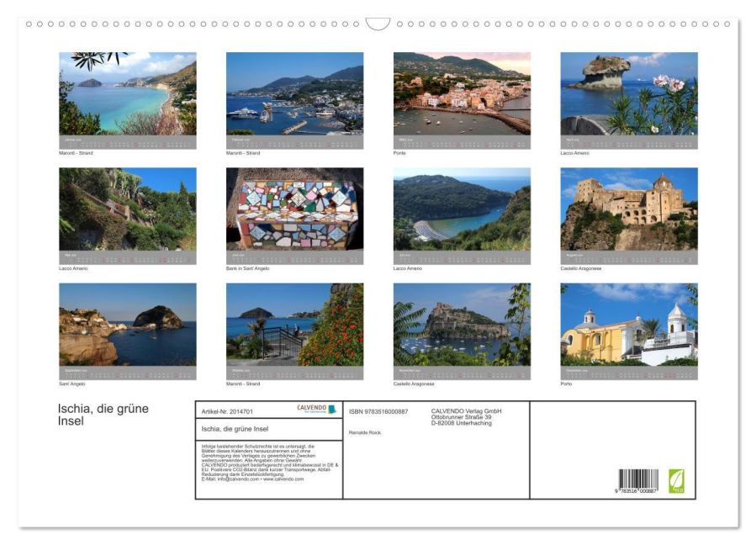Click the calendar hanger notch at top
Image resolution: width=756 pixels, height=545 pixels.
click(378, 24)
